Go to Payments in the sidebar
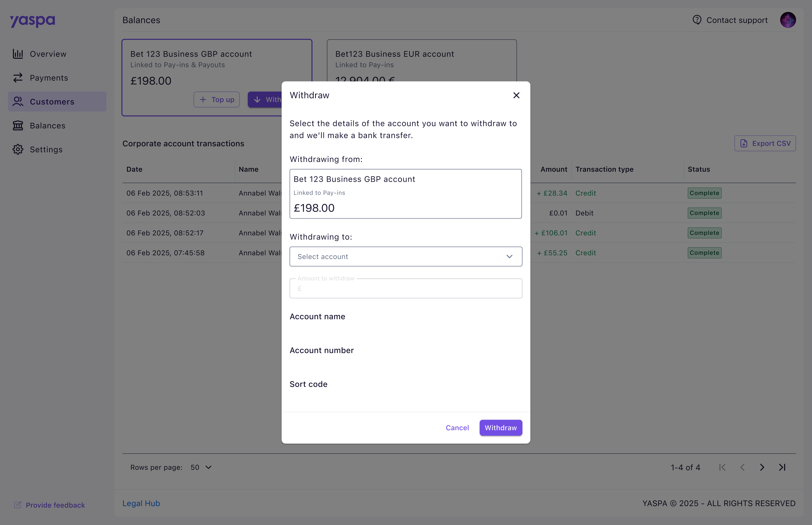 click(x=49, y=78)
